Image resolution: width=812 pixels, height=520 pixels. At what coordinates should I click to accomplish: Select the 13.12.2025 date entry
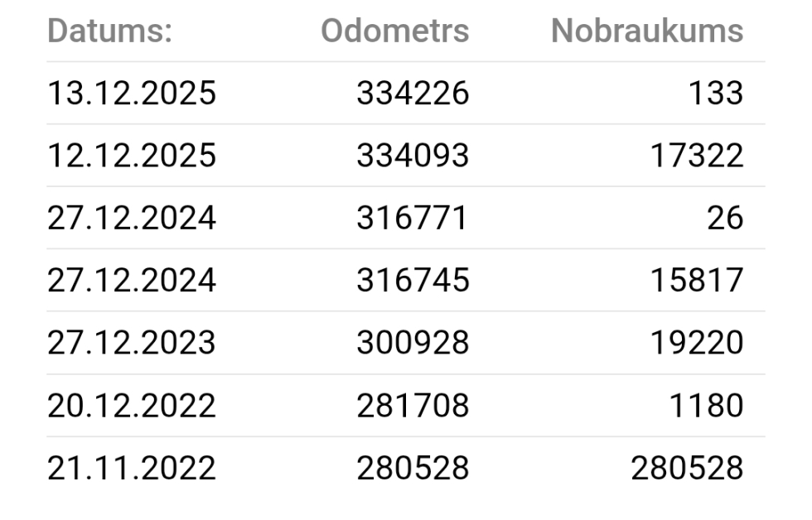pyautogui.click(x=131, y=94)
